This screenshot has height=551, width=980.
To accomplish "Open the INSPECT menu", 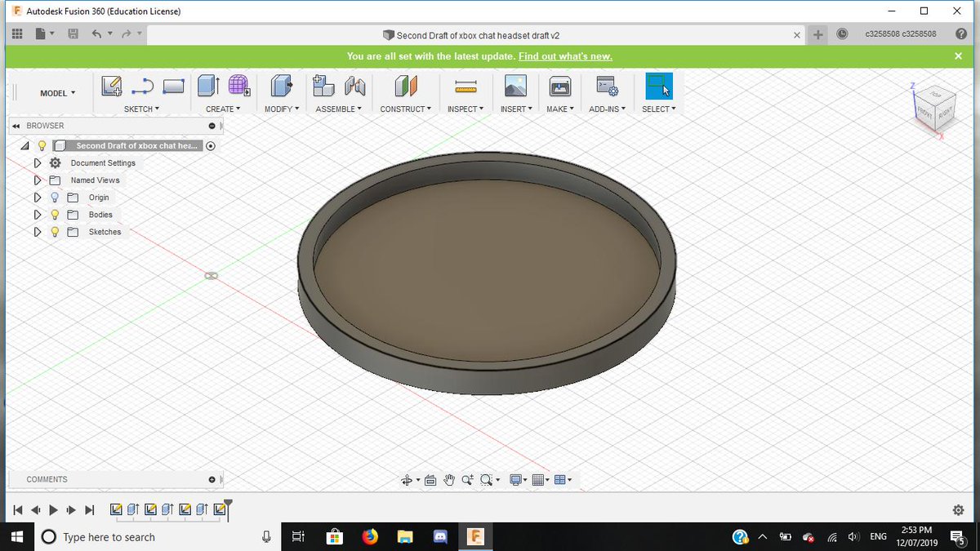I will pos(465,109).
